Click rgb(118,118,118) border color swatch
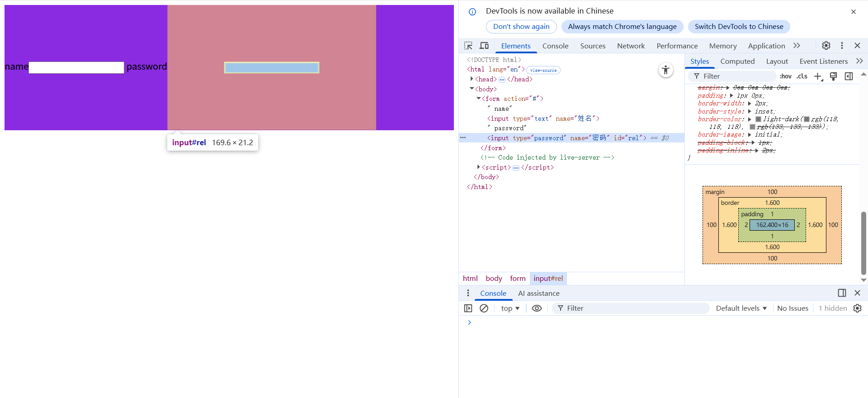 [807, 119]
